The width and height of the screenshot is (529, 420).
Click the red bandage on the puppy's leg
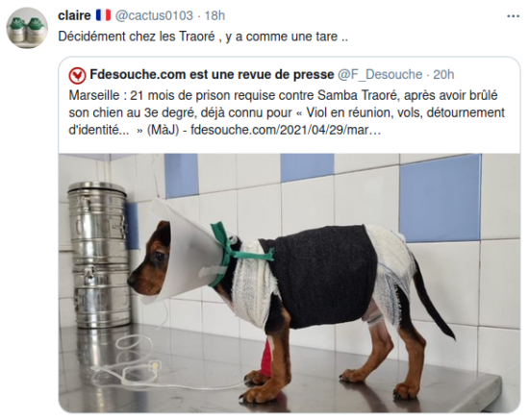tap(267, 358)
